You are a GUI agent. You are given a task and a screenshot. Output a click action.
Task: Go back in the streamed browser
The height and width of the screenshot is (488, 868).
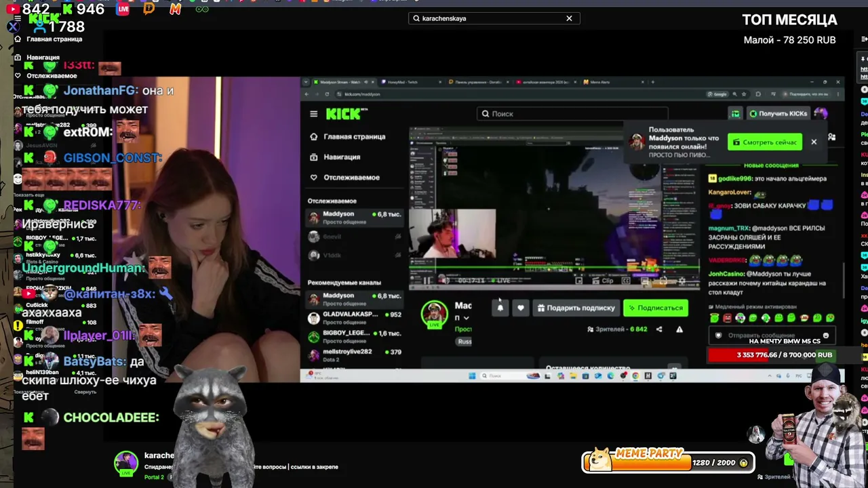click(307, 94)
